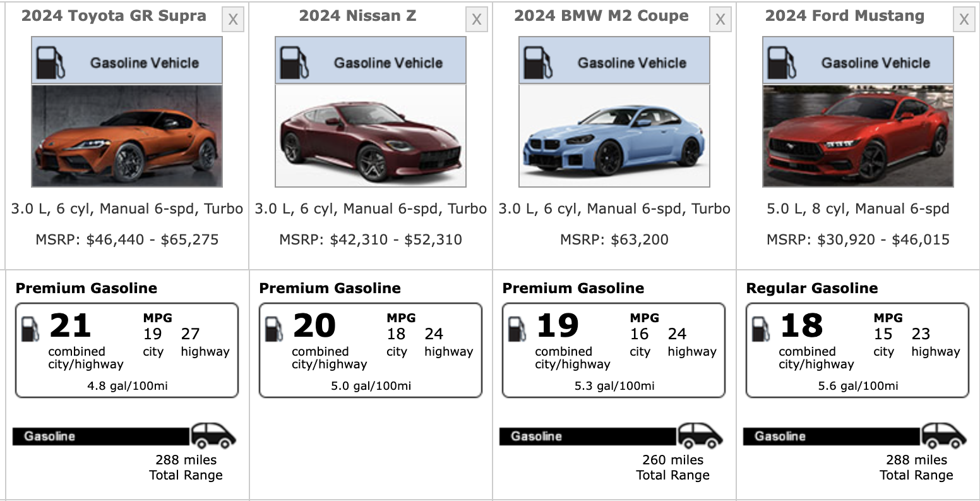Open the maroon Nissan Z photo

tap(371, 136)
